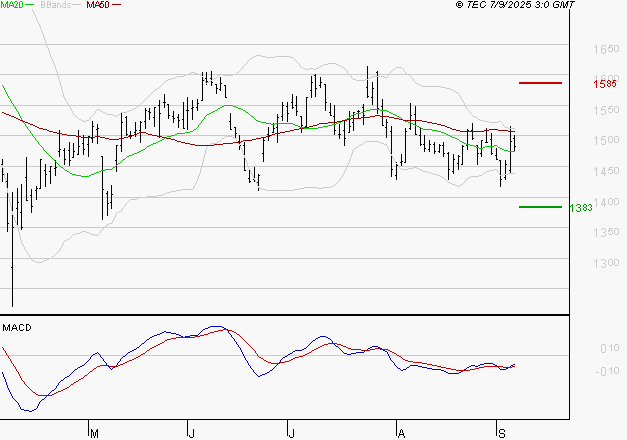Click the 1650 price axis label
Image resolution: width=627 pixels, height=440 pixels.
tap(606, 50)
